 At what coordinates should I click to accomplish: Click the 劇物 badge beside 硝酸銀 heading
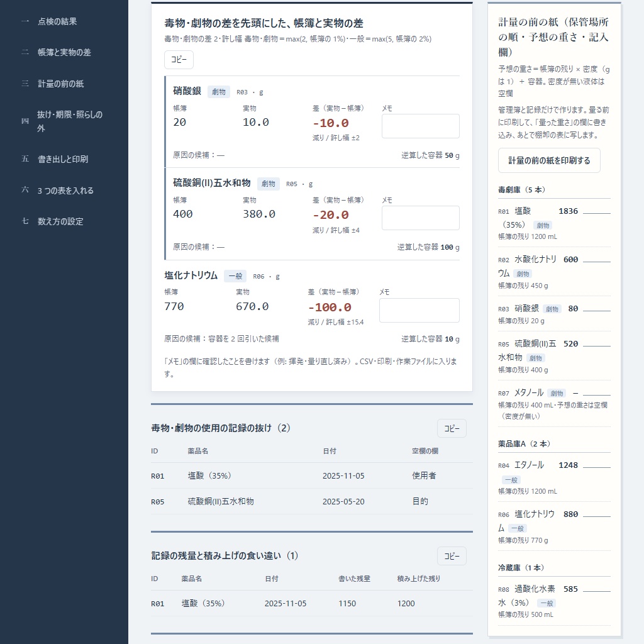(218, 92)
